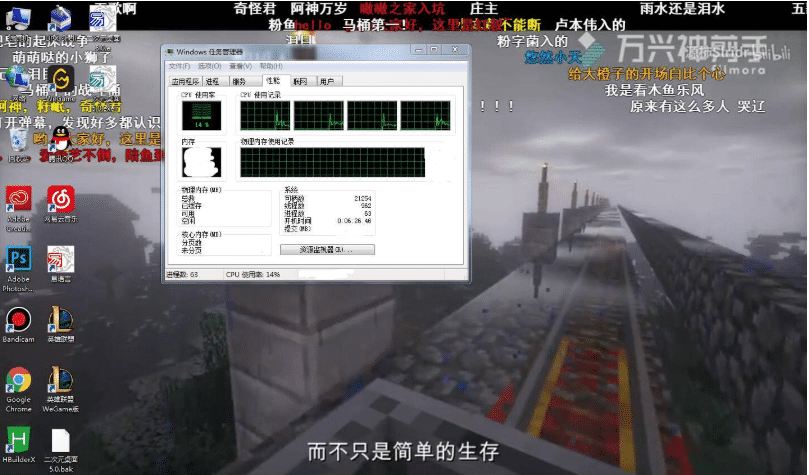
Task: Open Adobe Creative Cloud shortcut
Action: coord(19,199)
